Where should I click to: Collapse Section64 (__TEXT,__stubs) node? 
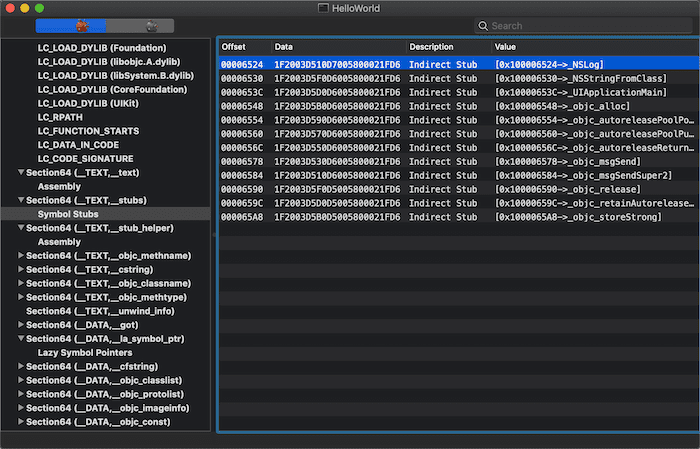(x=21, y=200)
